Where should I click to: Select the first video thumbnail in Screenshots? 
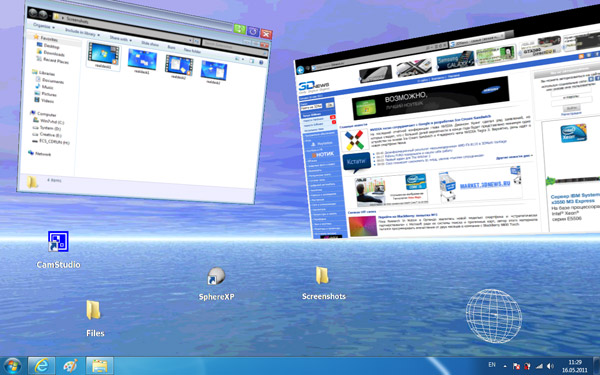pos(103,53)
